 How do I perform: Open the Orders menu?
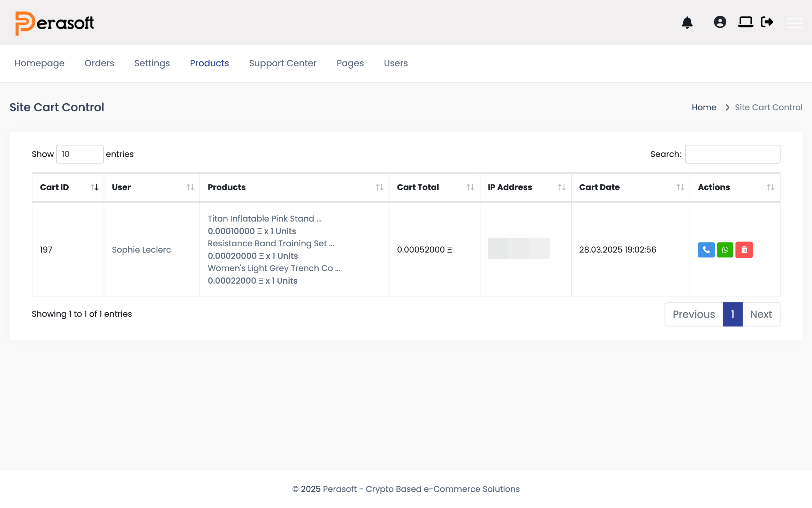click(x=99, y=63)
